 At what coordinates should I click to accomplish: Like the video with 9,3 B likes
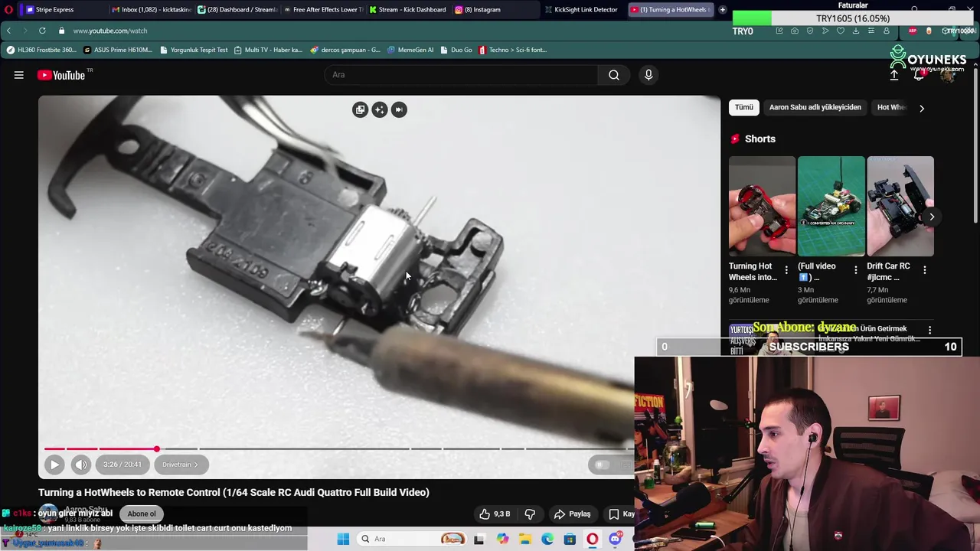(x=494, y=514)
